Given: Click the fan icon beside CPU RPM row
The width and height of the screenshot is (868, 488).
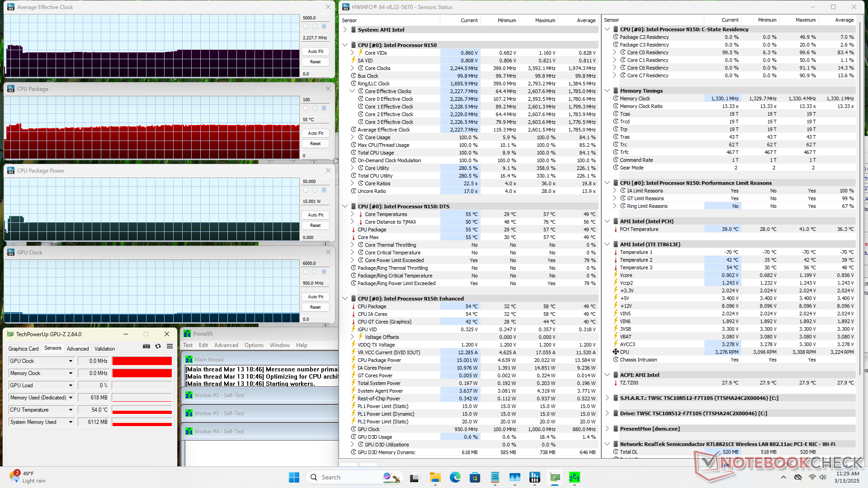Looking at the screenshot, I should (x=616, y=352).
